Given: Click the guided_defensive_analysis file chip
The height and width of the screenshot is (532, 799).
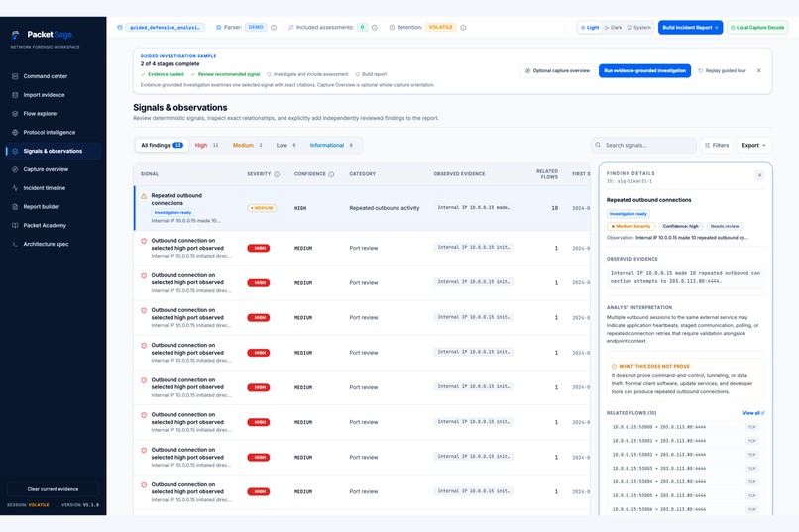Looking at the screenshot, I should coord(165,28).
